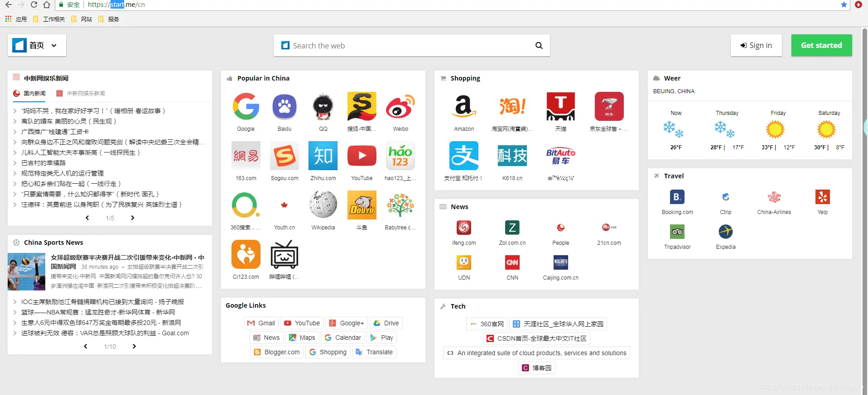This screenshot has width=868, height=395.
Task: Open the Expedia icon
Action: tap(726, 232)
